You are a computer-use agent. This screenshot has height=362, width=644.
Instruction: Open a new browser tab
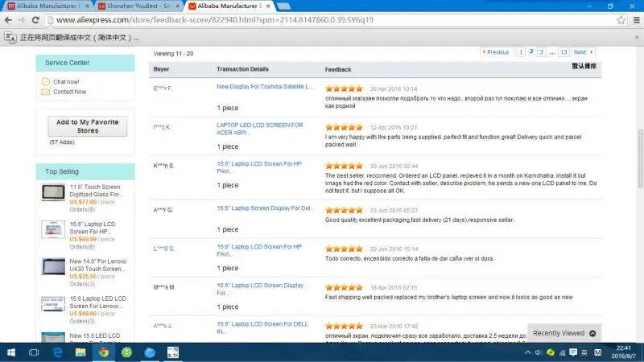click(284, 6)
